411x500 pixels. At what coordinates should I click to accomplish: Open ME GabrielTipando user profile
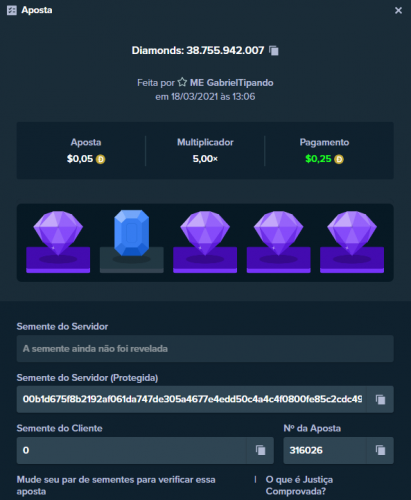pos(232,83)
